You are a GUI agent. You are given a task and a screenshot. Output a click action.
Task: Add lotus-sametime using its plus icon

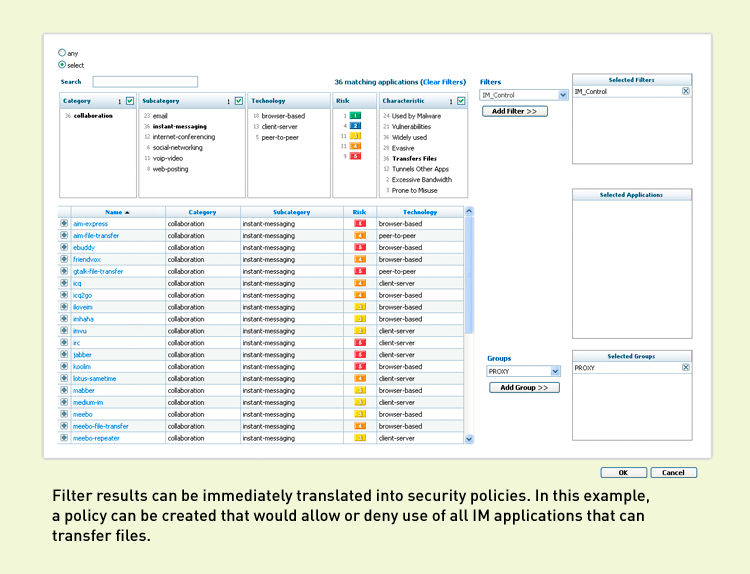64,378
